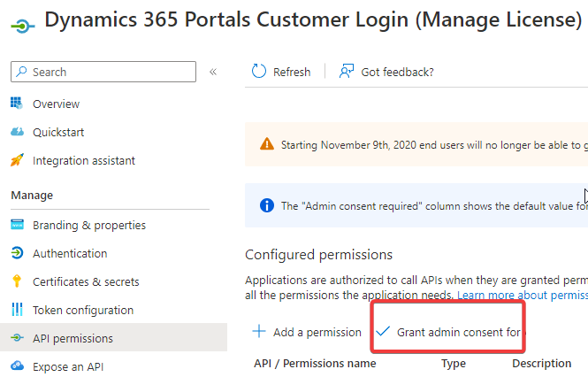This screenshot has height=377, width=588.
Task: Click the Branding & properties icon
Action: click(17, 225)
